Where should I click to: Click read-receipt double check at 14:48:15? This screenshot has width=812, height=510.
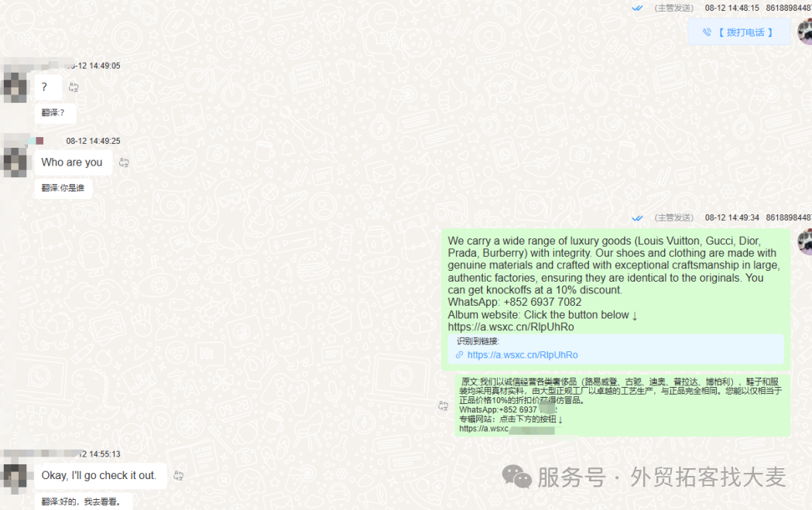tap(637, 8)
